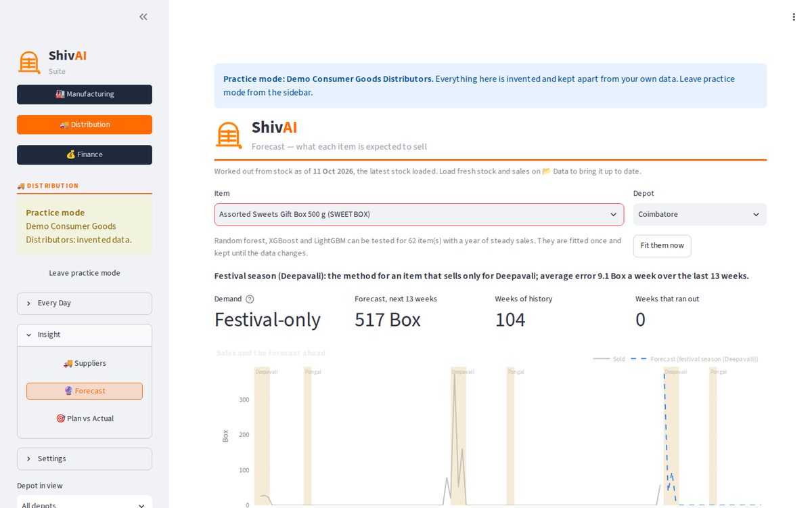
Task: Click the 'Sales and the forecast ahead' chart title
Action: (x=271, y=353)
